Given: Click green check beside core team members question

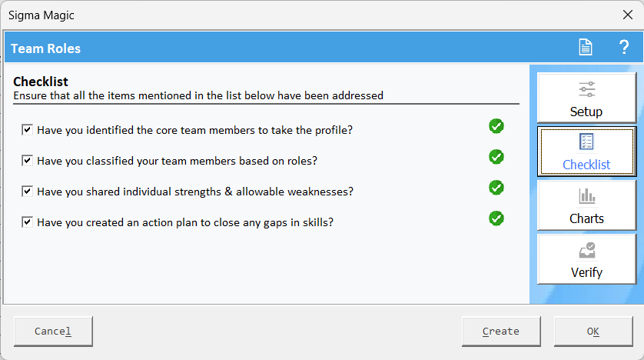Looking at the screenshot, I should 496,126.
